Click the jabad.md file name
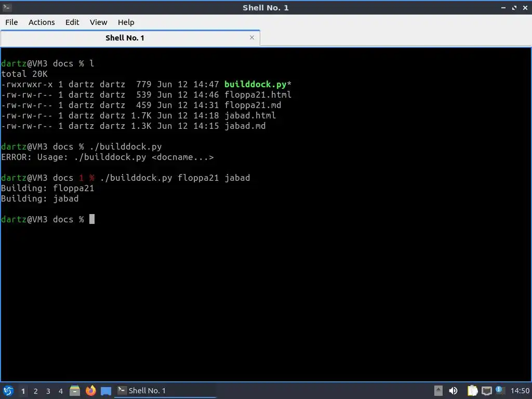This screenshot has width=532, height=399. tap(245, 126)
